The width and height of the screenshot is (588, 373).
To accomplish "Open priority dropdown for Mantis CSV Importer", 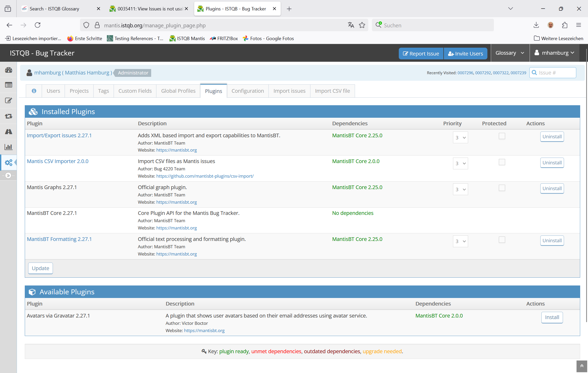I will coord(460,163).
